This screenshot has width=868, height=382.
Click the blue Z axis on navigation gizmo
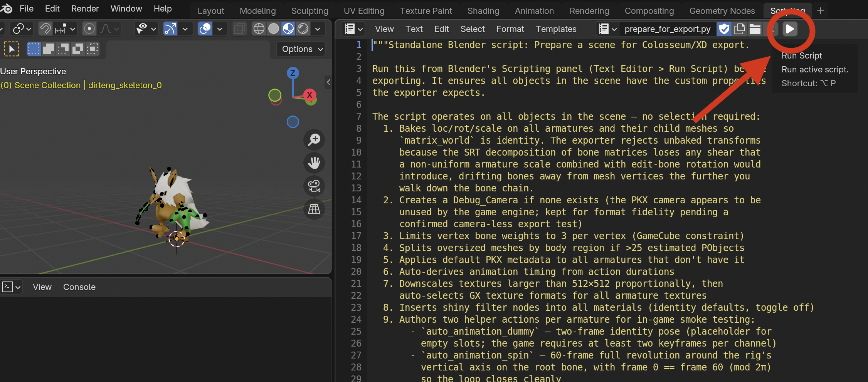[x=293, y=73]
